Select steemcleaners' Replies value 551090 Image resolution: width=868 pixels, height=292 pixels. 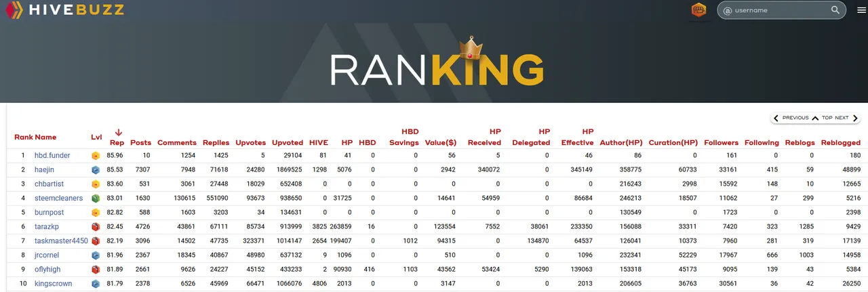click(216, 199)
